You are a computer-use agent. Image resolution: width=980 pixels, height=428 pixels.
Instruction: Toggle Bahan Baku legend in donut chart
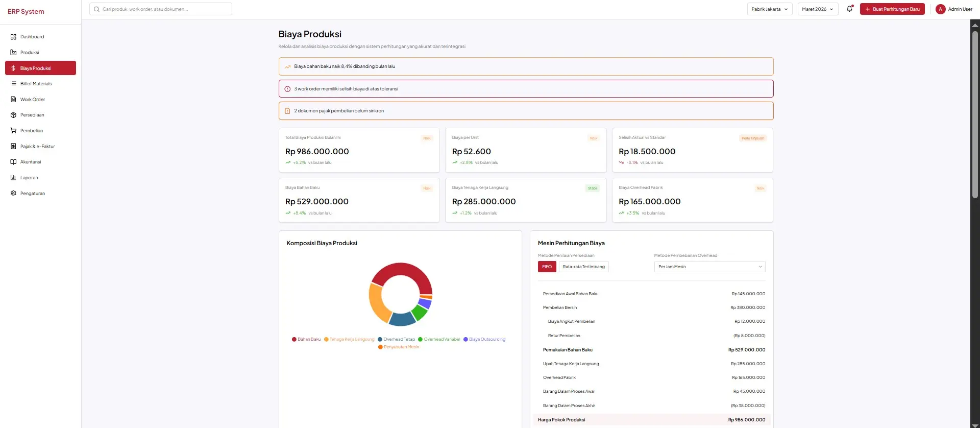click(306, 339)
